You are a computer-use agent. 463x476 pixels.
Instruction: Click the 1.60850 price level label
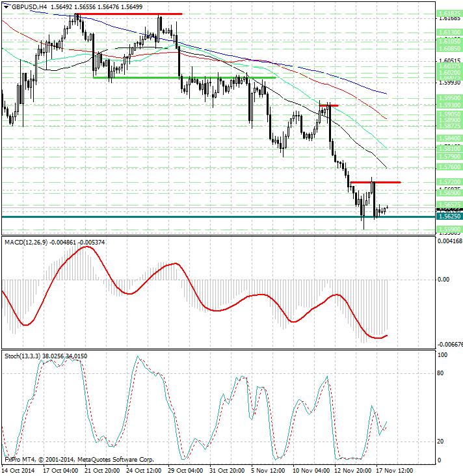coord(449,48)
